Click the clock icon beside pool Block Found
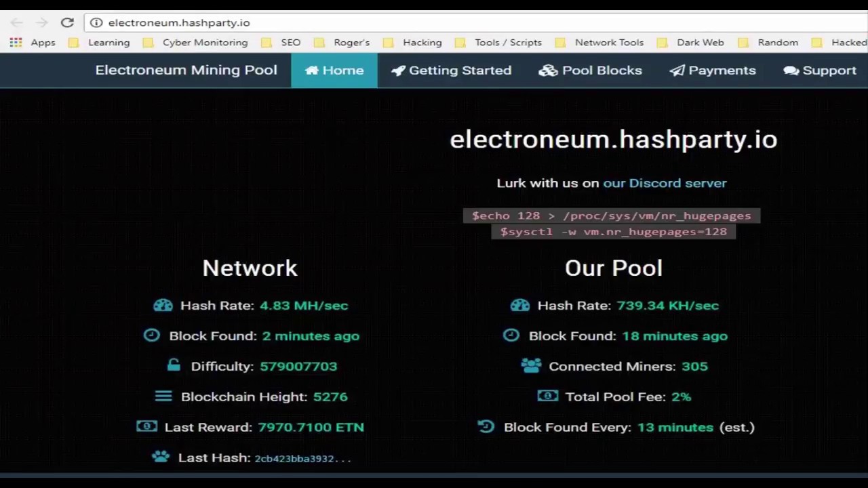 511,335
